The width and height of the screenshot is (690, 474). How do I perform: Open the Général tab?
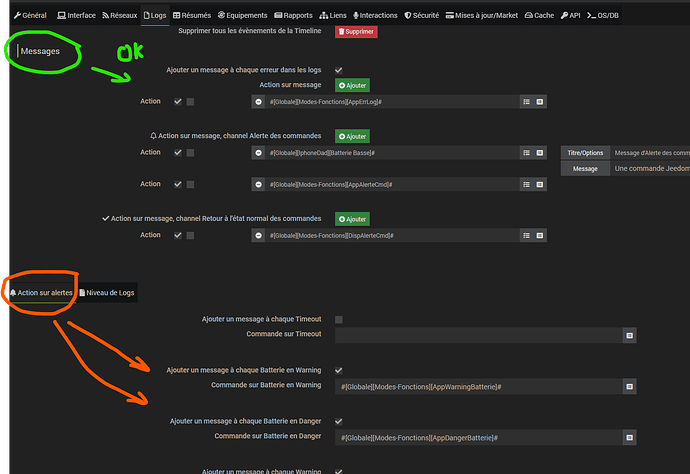point(30,15)
